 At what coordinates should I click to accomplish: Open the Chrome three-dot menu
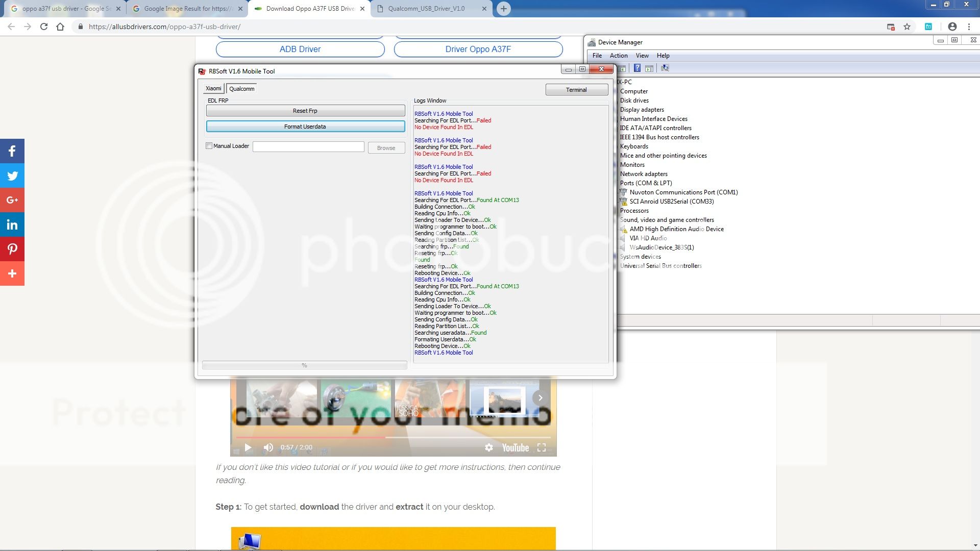[x=969, y=27]
